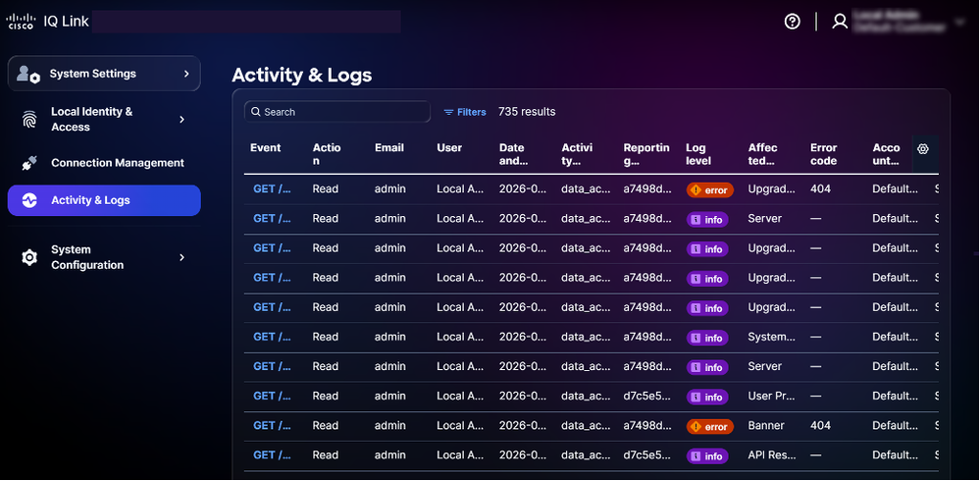Open GET link in Upgrad... error row
This screenshot has width=980, height=481.
coord(272,188)
